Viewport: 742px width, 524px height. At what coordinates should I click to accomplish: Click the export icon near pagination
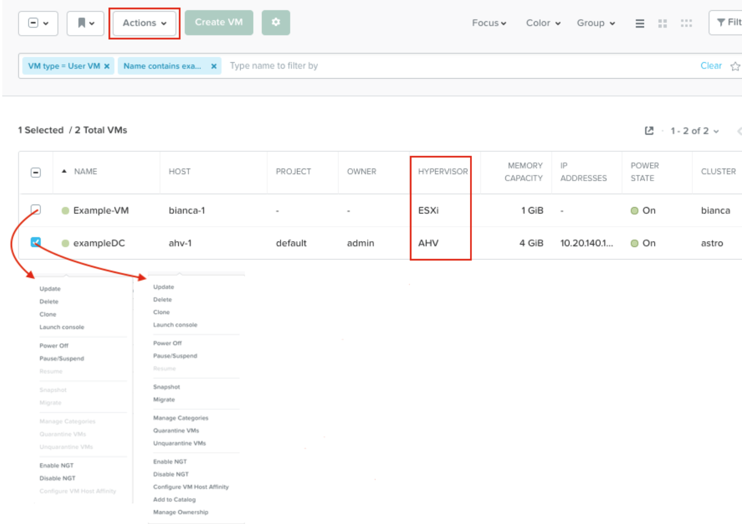[x=649, y=131]
